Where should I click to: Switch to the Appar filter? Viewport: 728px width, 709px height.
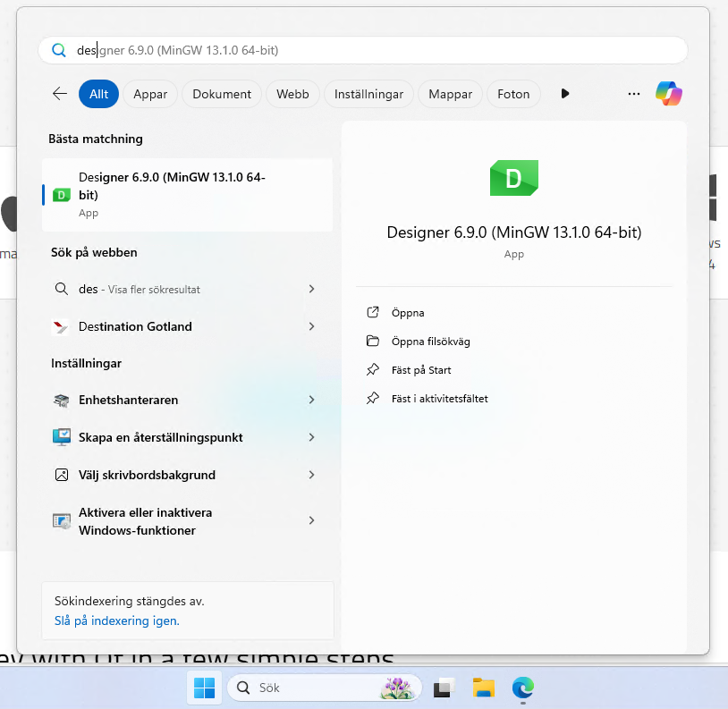coord(150,94)
